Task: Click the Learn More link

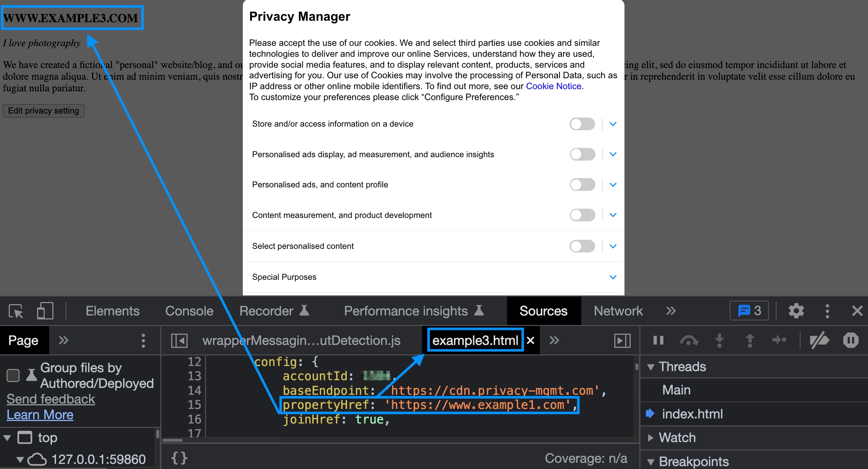Action: (x=40, y=415)
